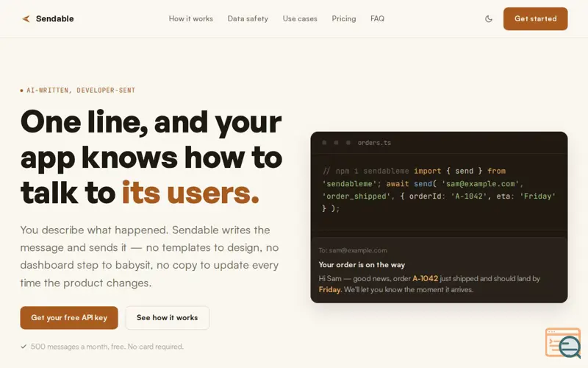Open the Use cases nav item

[x=300, y=19]
